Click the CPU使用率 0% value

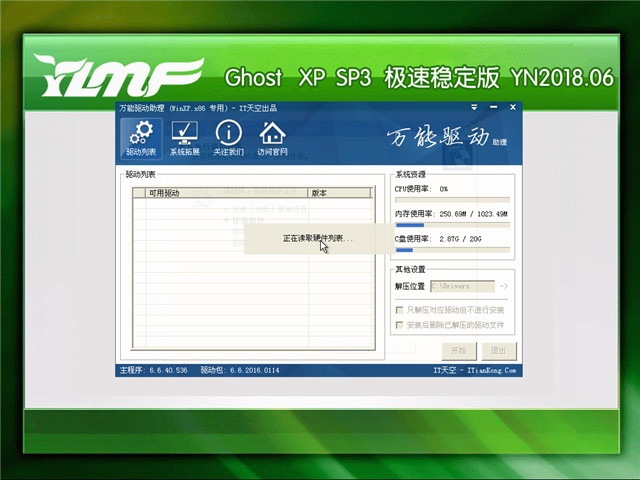(444, 189)
